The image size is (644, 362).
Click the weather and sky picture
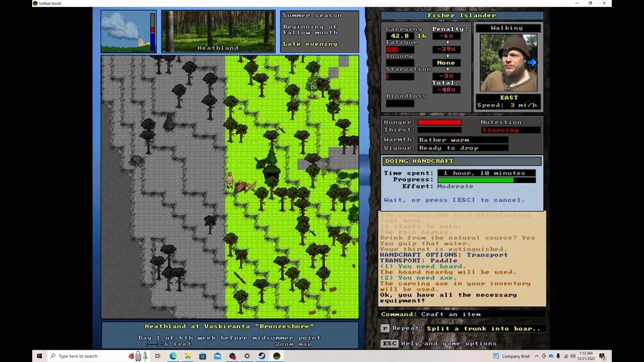tap(125, 31)
